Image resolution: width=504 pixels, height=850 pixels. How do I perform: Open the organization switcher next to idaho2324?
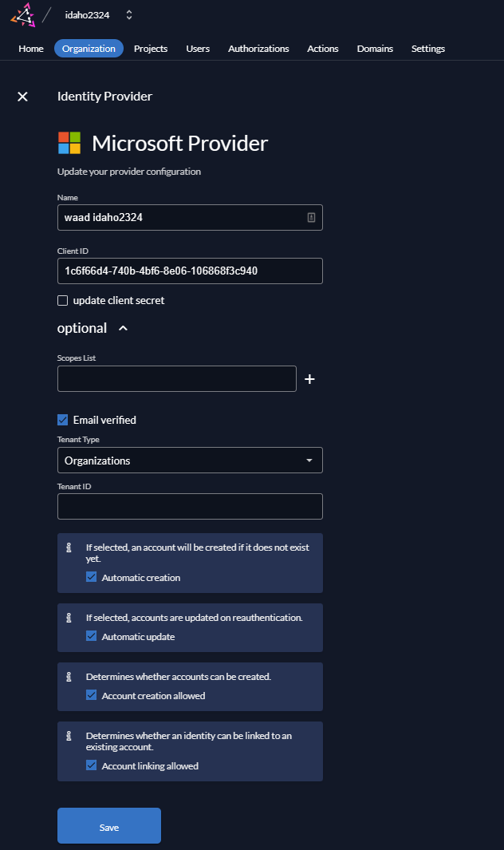(x=128, y=14)
